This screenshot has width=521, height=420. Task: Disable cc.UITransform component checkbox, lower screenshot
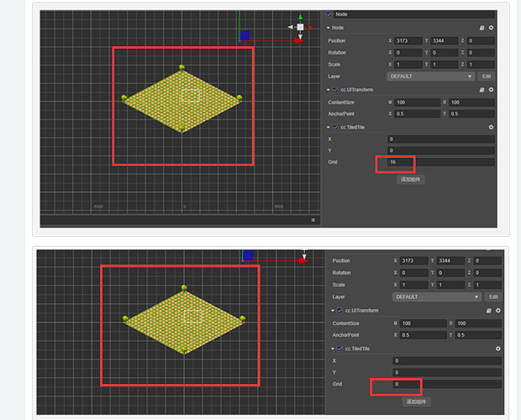339,311
